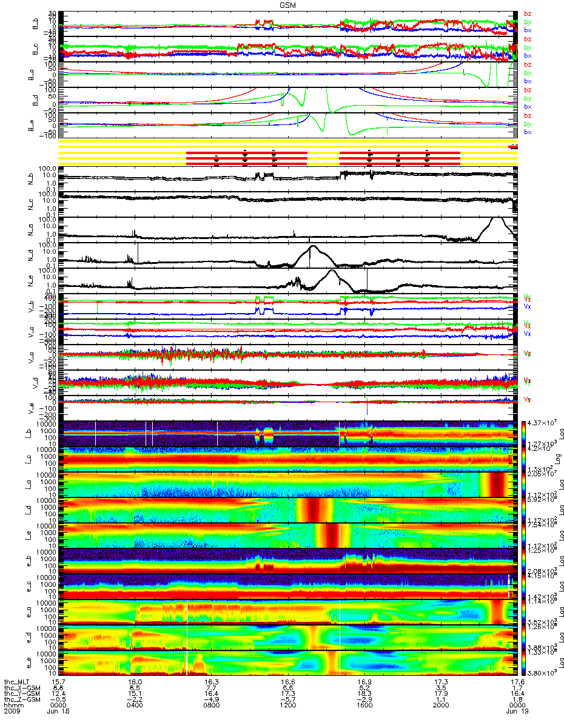564x728 pixels.
Task: Click the blue Vx legend of V_b panel
Action: coord(528,308)
